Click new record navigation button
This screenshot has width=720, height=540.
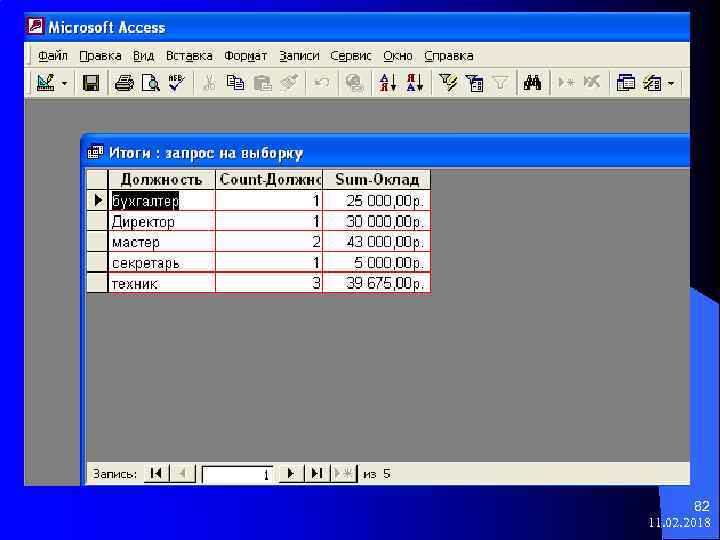pyautogui.click(x=343, y=473)
